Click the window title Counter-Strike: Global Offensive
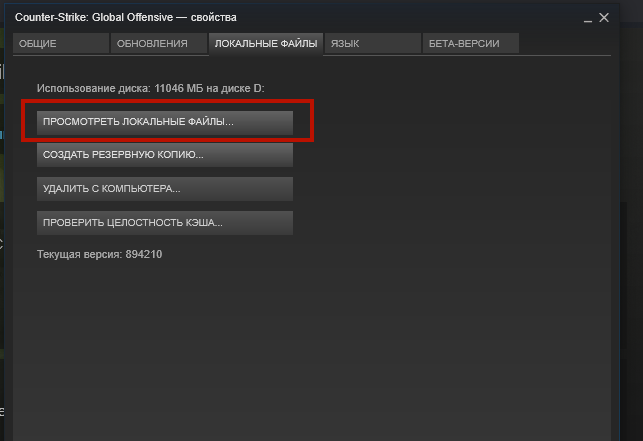The height and width of the screenshot is (441, 643). [94, 18]
